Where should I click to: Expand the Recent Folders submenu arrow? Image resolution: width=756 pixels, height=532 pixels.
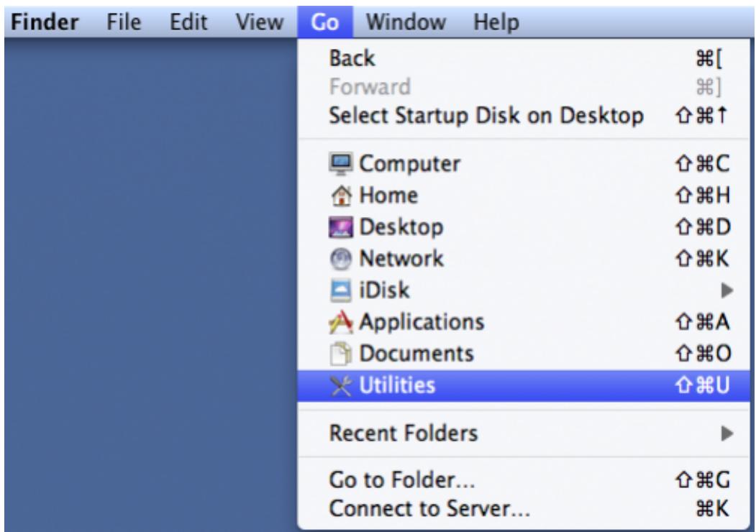point(727,434)
